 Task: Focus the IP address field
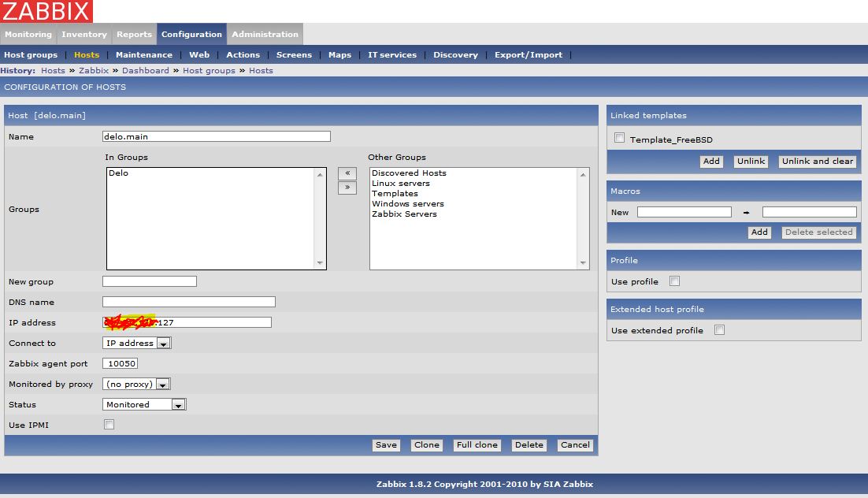[187, 322]
